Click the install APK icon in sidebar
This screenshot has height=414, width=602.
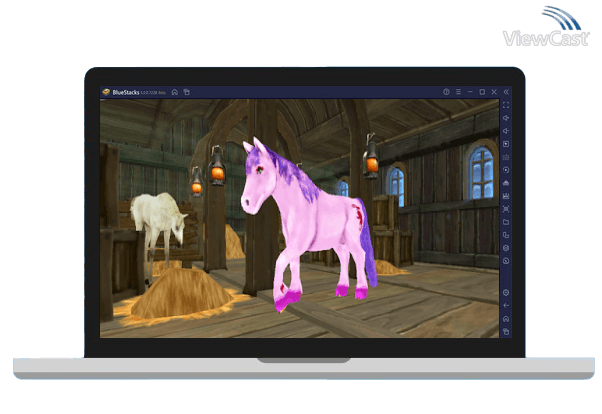(x=506, y=183)
